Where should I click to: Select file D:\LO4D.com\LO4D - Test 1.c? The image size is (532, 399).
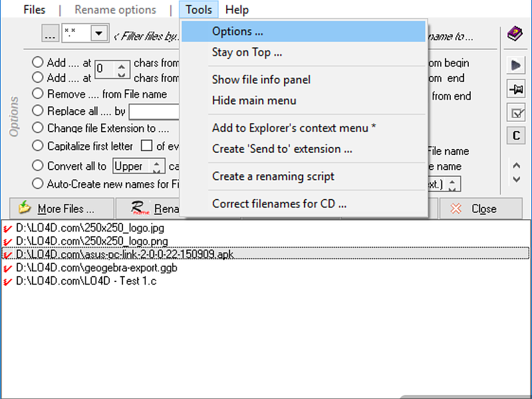(x=86, y=281)
